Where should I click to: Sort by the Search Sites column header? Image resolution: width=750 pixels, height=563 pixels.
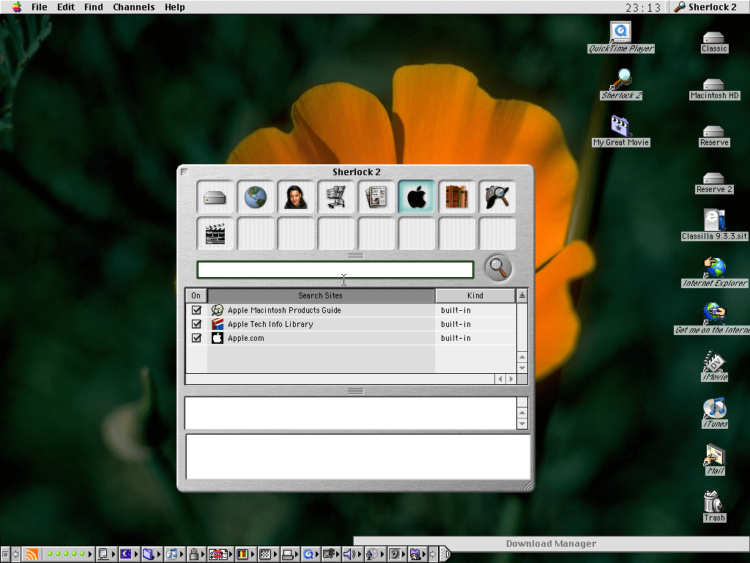[x=320, y=296]
